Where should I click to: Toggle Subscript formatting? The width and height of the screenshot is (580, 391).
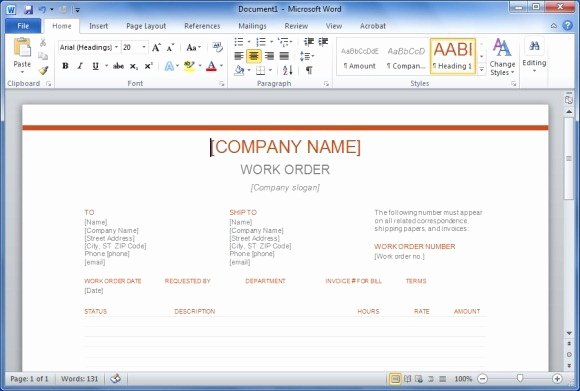(134, 66)
